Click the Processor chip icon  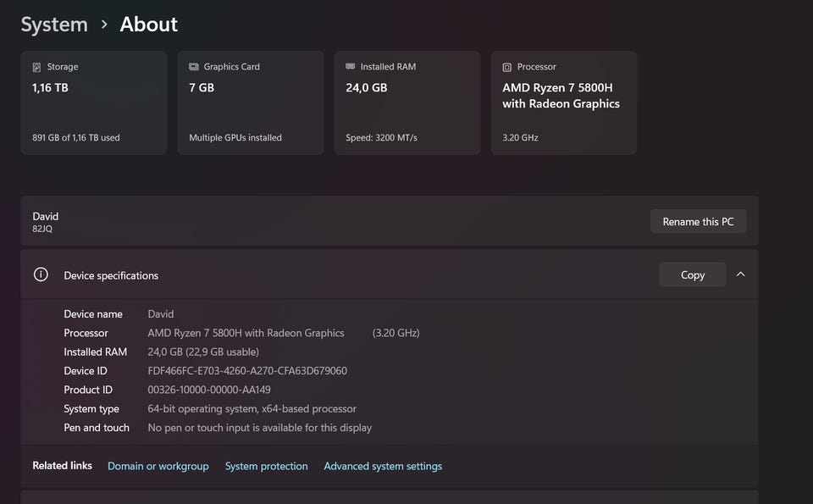pos(506,67)
